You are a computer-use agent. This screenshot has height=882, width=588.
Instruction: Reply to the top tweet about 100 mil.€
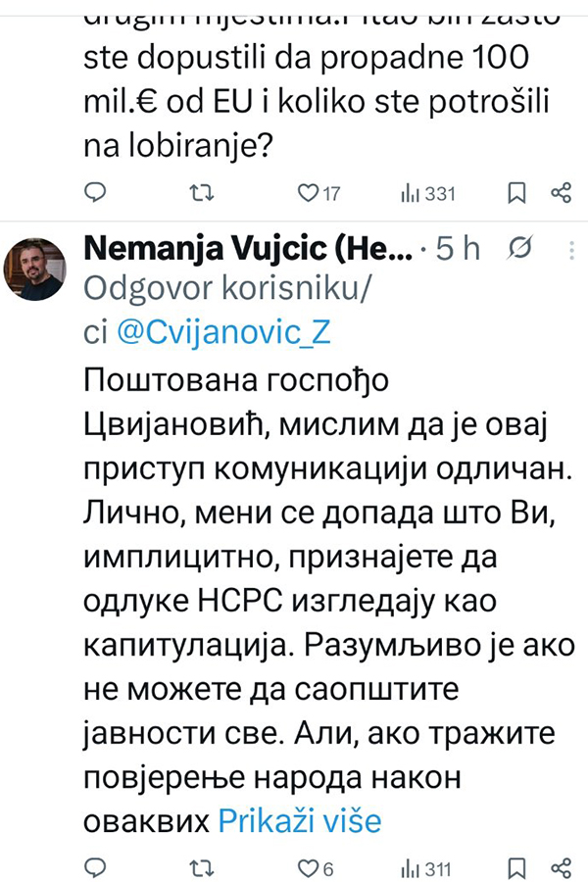coord(94,192)
